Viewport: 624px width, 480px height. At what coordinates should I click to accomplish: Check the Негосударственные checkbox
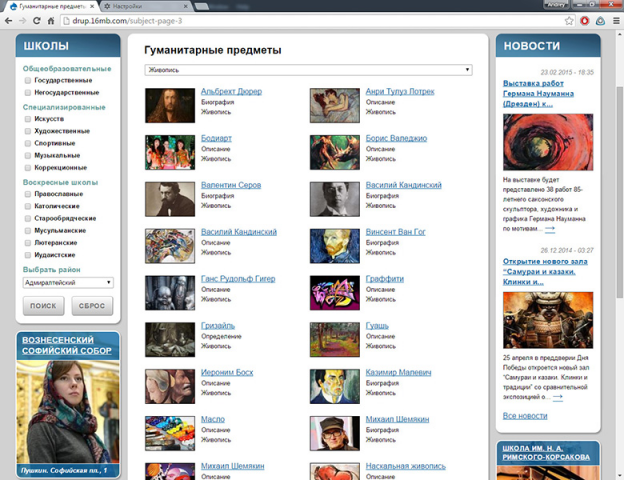click(x=27, y=92)
